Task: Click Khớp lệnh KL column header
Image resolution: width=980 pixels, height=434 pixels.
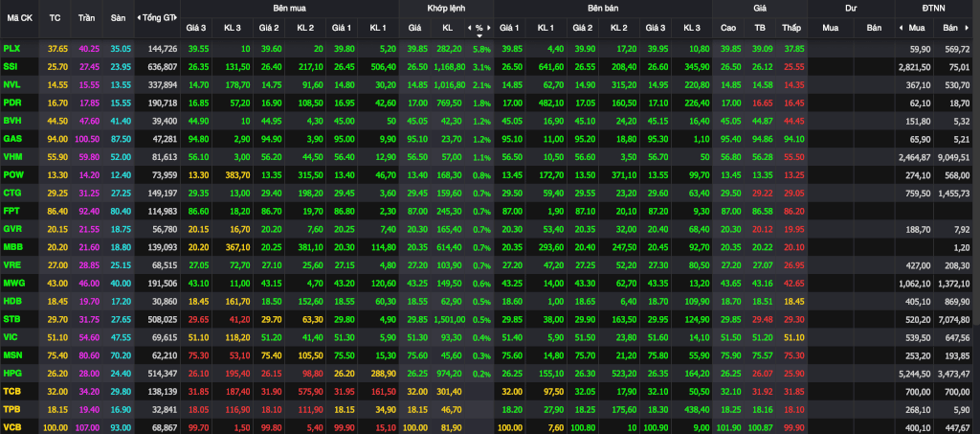Action: pos(448,28)
